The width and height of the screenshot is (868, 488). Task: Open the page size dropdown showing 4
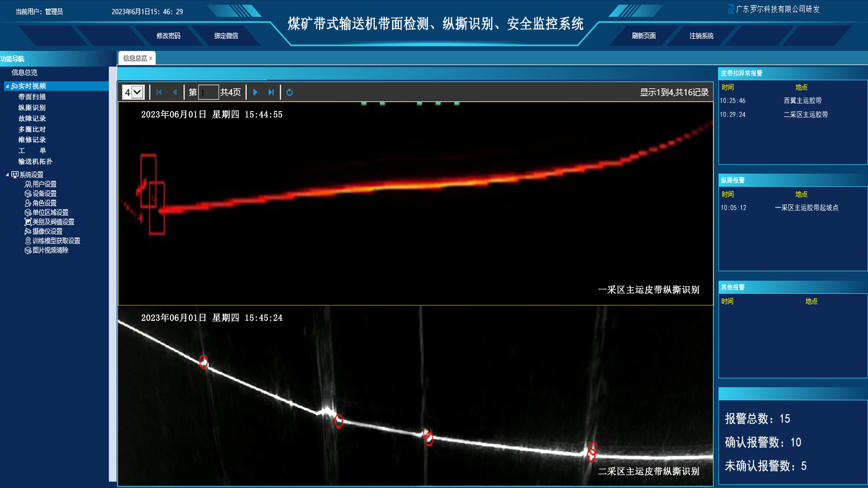pos(137,92)
